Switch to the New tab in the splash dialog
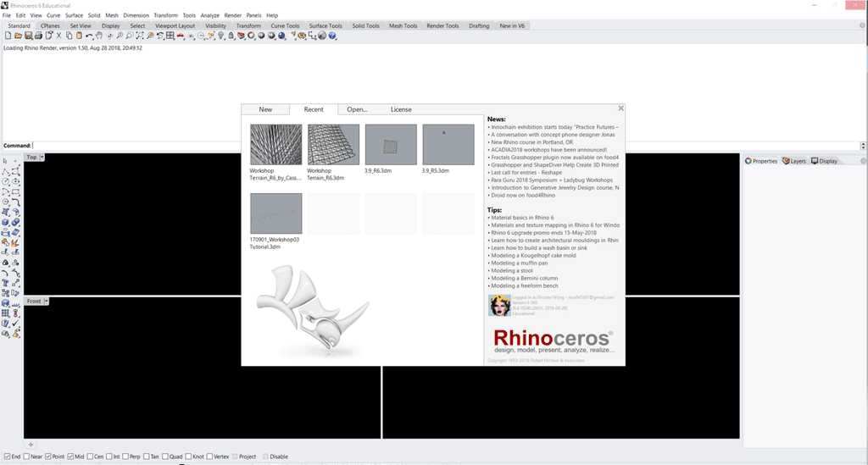Viewport: 868px width, 465px height. pyautogui.click(x=265, y=109)
